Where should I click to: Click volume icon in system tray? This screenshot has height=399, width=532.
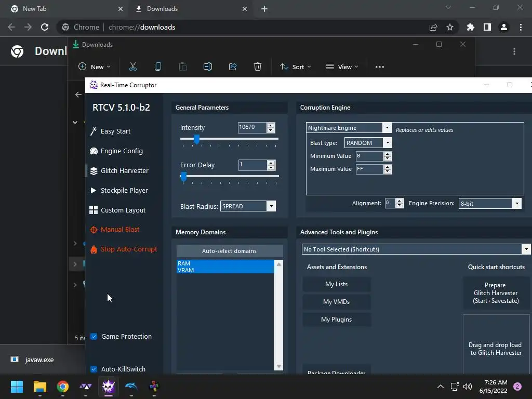tap(468, 387)
